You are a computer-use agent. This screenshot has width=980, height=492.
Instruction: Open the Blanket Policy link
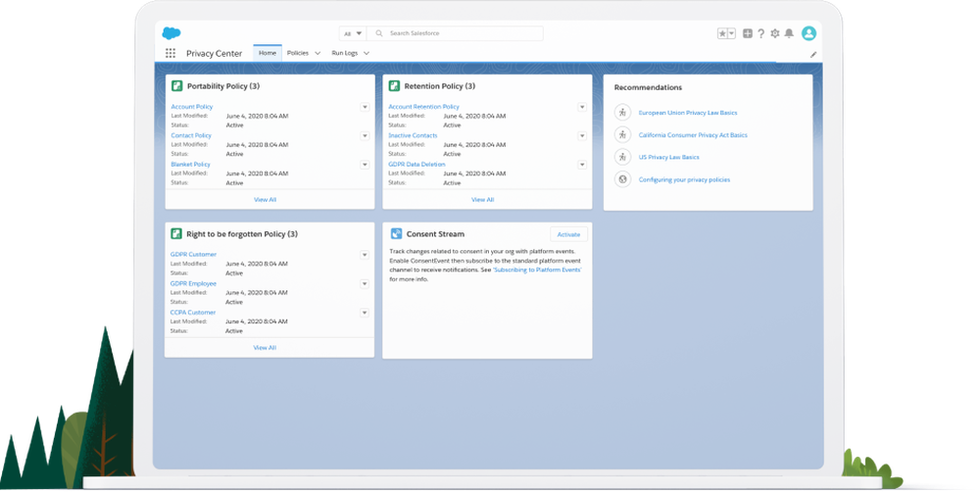[191, 165]
